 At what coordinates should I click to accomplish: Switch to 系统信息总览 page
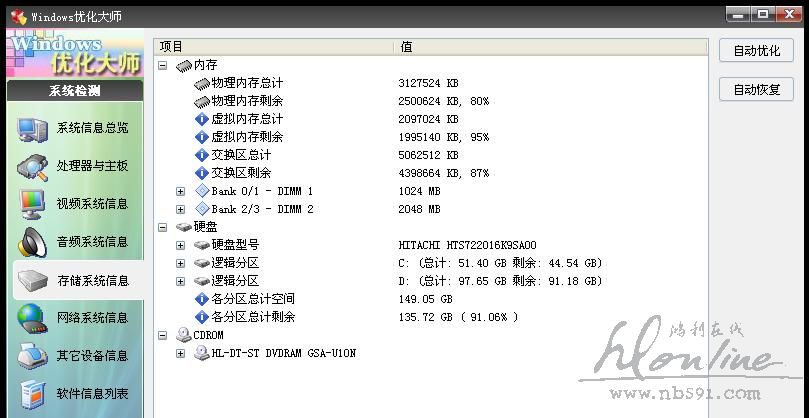coord(93,128)
